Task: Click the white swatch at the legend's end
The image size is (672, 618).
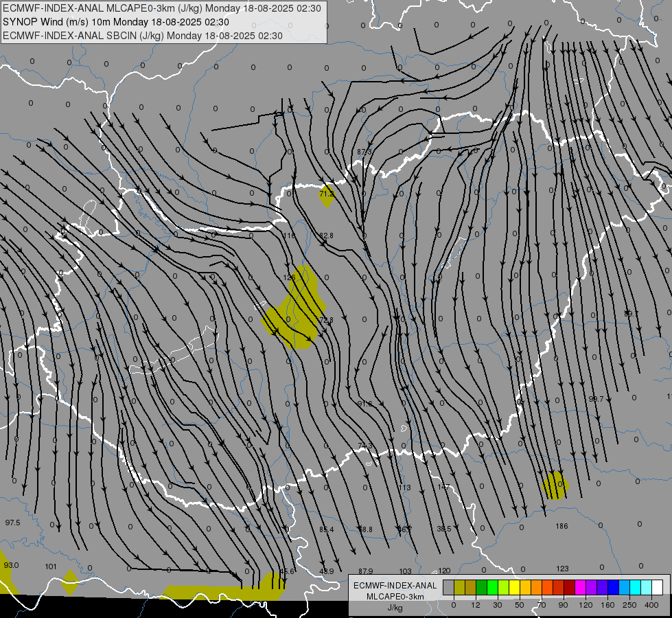Action: click(657, 588)
